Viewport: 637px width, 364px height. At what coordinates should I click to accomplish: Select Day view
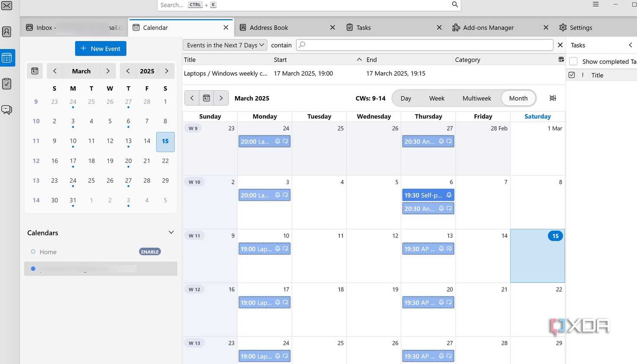(x=406, y=98)
